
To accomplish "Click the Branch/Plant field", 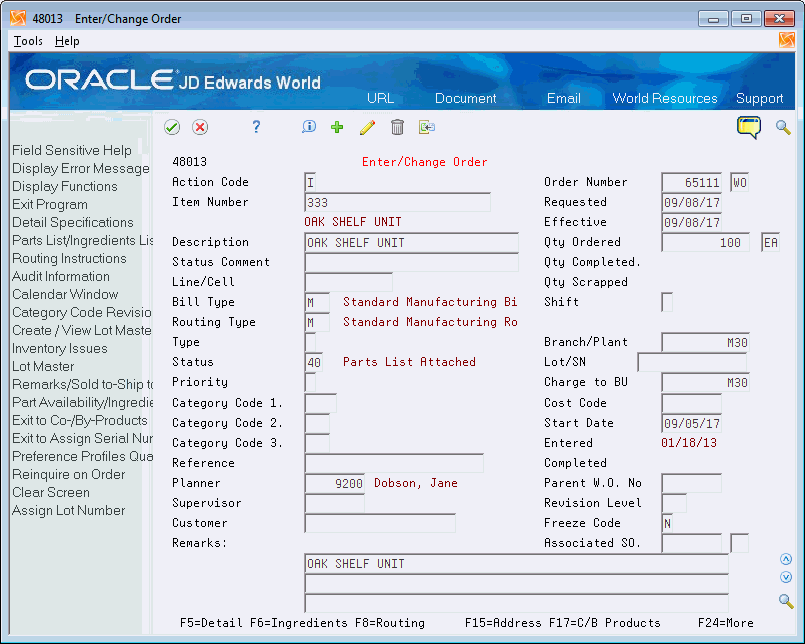I will tap(705, 343).
